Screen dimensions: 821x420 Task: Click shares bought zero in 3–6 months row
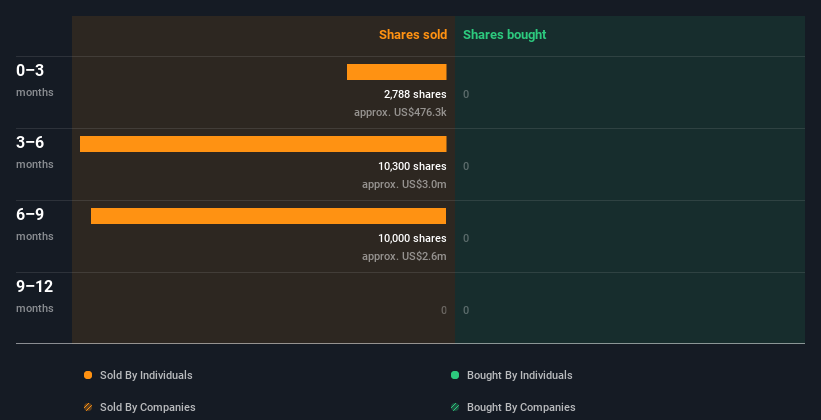click(x=466, y=167)
